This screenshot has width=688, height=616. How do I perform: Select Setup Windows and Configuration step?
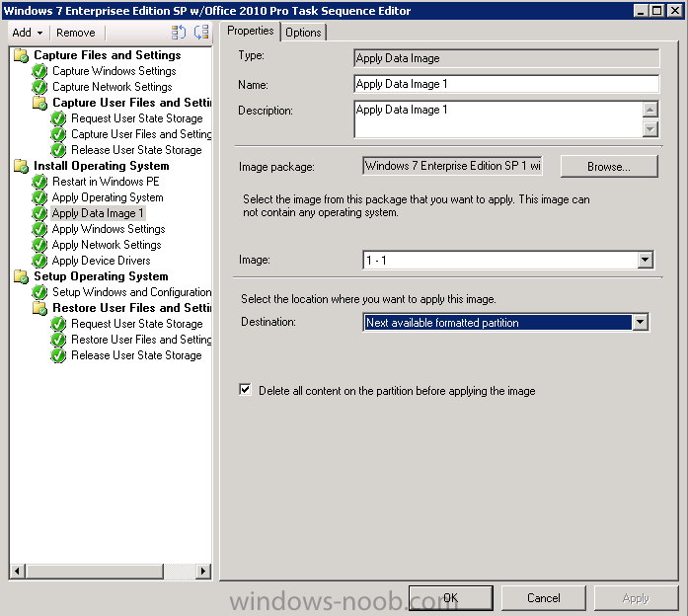131,292
